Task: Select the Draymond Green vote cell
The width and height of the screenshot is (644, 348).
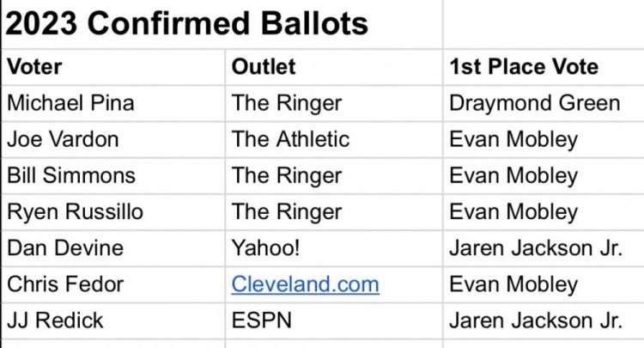Action: pos(544,103)
